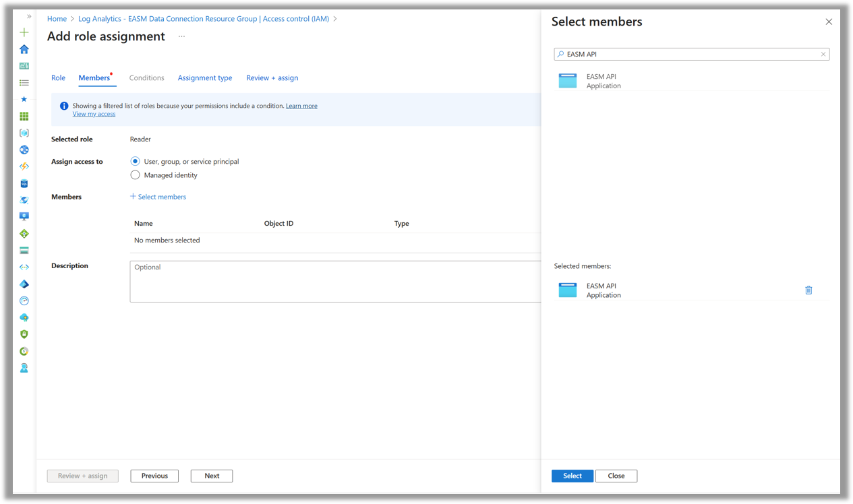Viewport: 853px width, 504px height.
Task: Click the SQL databases sidebar icon
Action: tap(24, 183)
